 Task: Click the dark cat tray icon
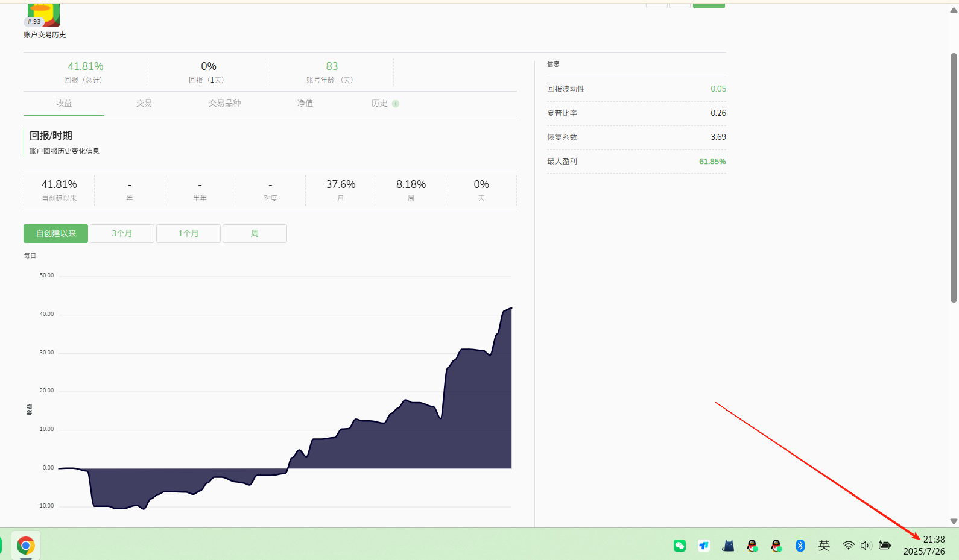click(728, 546)
